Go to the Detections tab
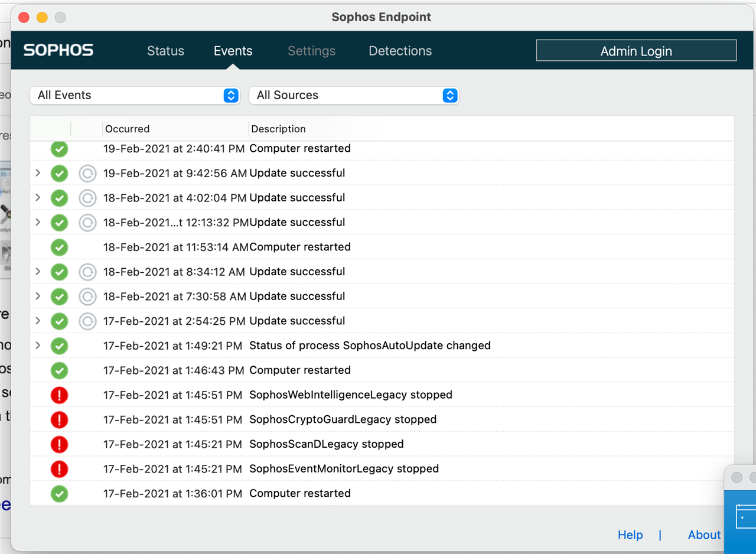The image size is (756, 554). point(400,51)
